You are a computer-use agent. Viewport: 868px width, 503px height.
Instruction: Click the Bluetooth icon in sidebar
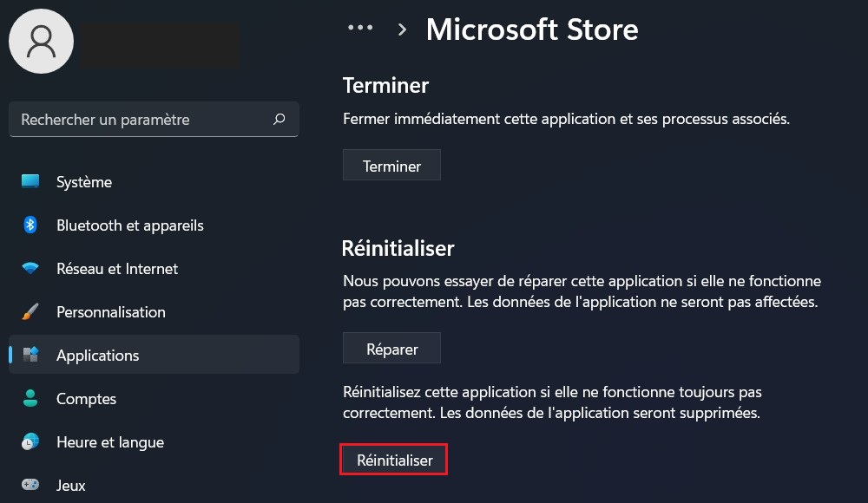(x=30, y=225)
